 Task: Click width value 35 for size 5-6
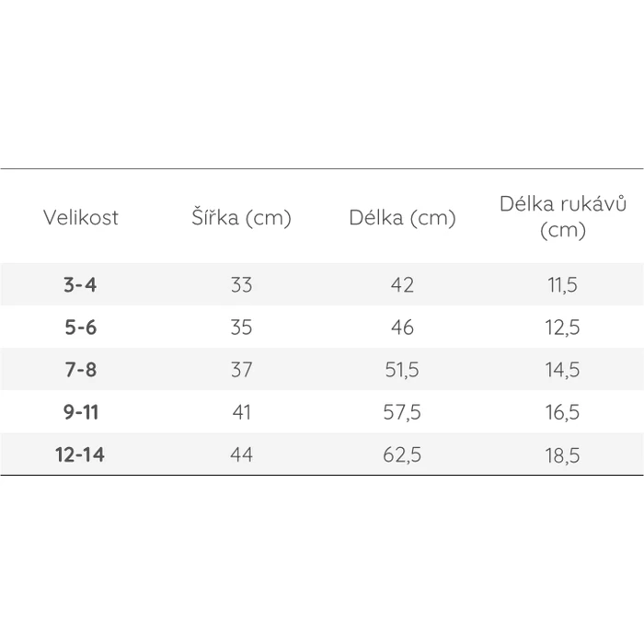click(241, 327)
